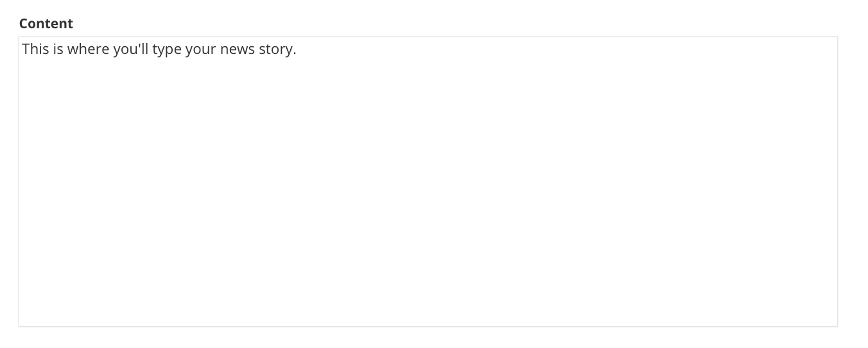The height and width of the screenshot is (348, 868).
Task: Click the "Content" field label
Action: [x=46, y=24]
